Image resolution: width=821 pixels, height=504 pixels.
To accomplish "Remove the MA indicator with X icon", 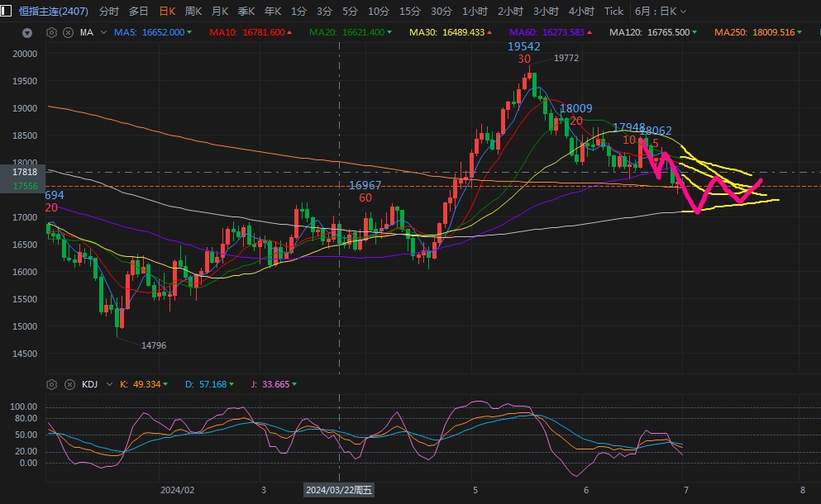I will [x=66, y=33].
